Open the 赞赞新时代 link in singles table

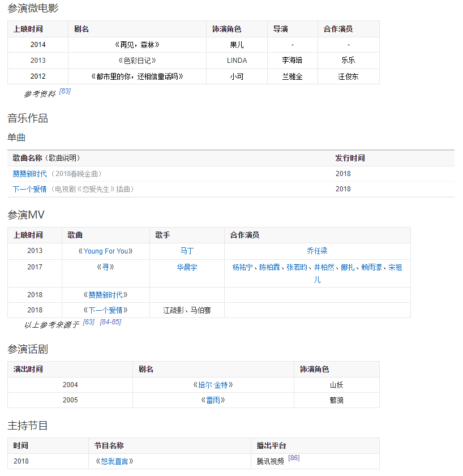point(29,174)
